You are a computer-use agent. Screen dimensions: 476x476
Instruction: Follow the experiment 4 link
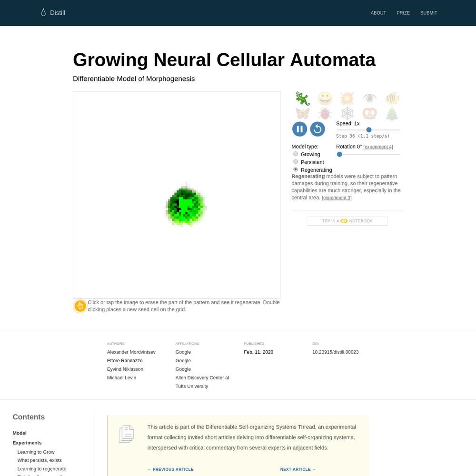pyautogui.click(x=378, y=147)
